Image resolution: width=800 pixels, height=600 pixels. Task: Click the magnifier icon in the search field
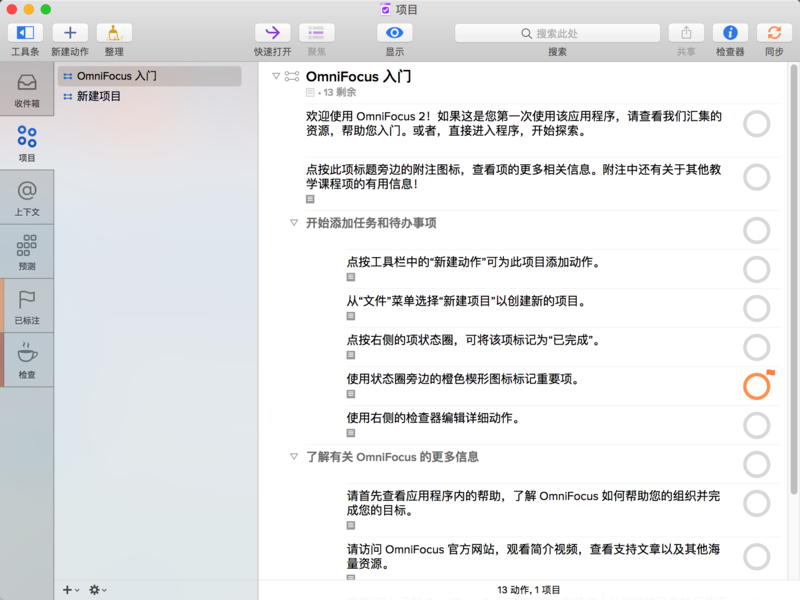tap(526, 34)
